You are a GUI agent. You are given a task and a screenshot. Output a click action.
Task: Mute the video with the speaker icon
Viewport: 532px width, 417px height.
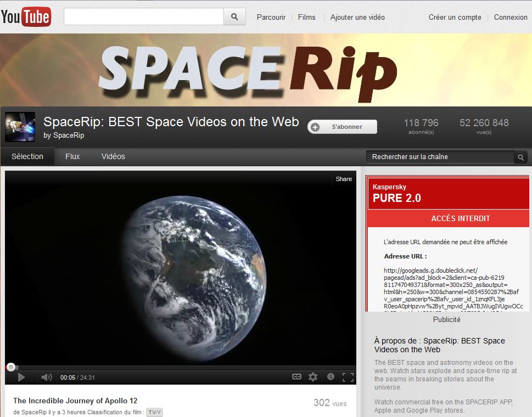(x=46, y=377)
